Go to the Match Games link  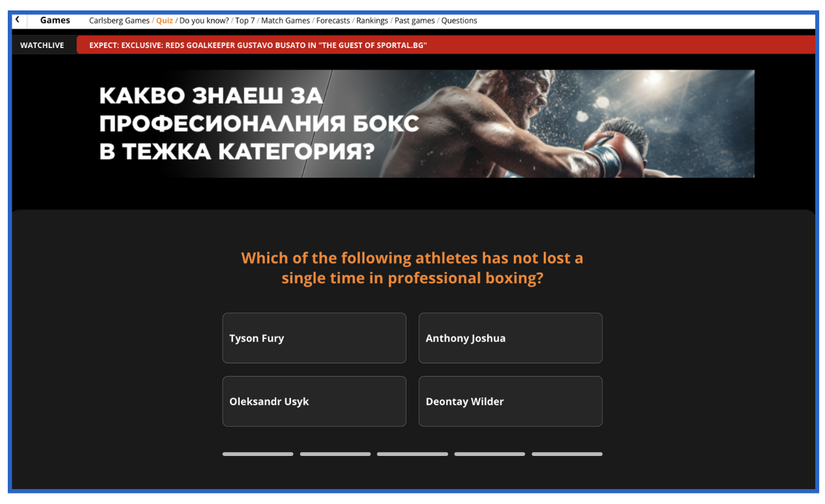[285, 21]
